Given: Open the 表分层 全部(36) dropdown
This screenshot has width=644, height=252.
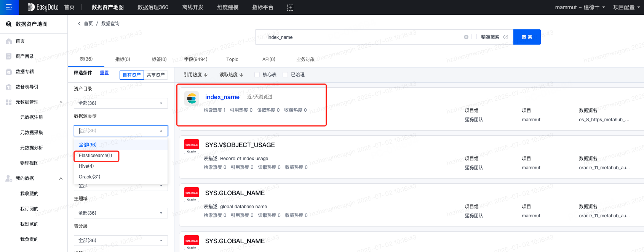Looking at the screenshot, I should (121, 241).
